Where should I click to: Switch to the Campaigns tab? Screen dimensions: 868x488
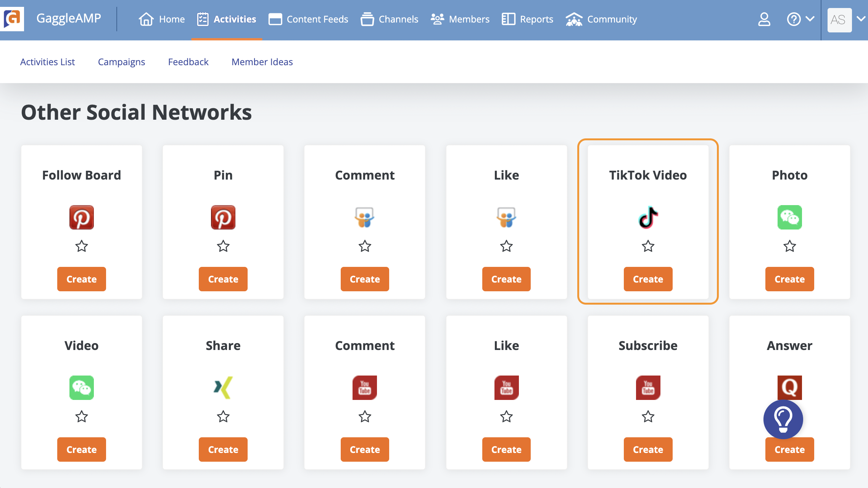pyautogui.click(x=121, y=62)
